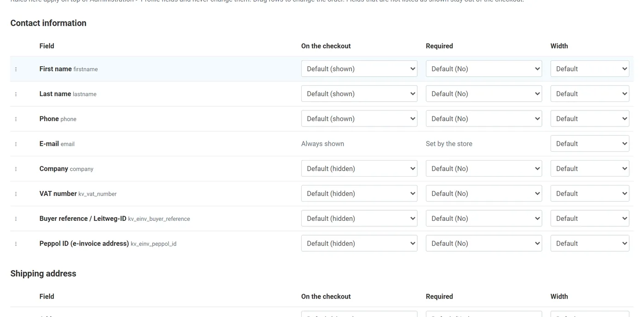The width and height of the screenshot is (644, 317).
Task: Open Peppol ID checkout visibility dropdown
Action: (359, 243)
